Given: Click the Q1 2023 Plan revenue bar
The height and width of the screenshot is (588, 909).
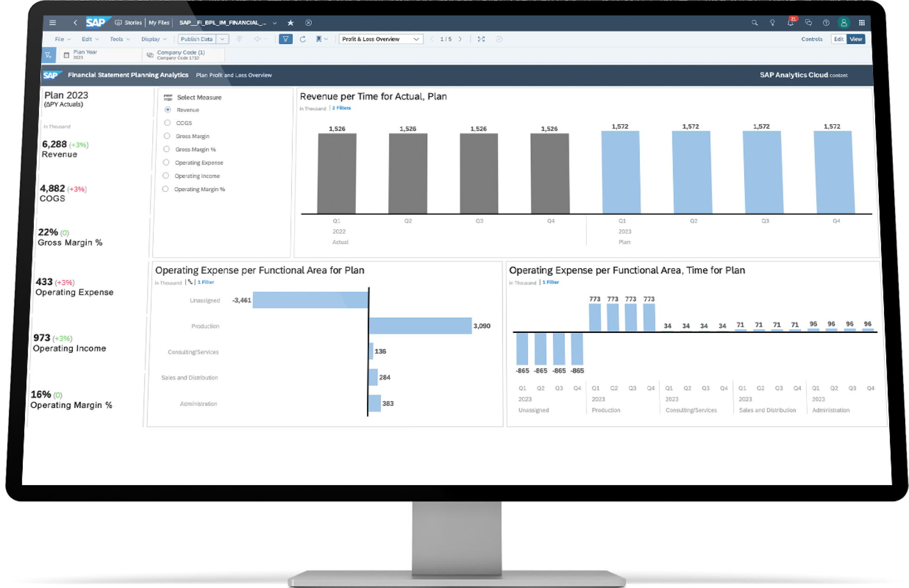Looking at the screenshot, I should click(x=620, y=172).
